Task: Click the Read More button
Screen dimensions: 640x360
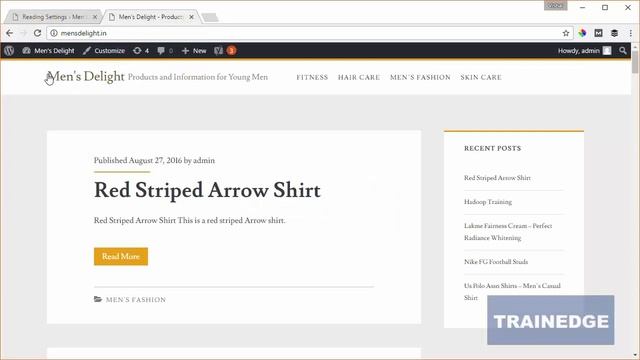Action: point(121,256)
